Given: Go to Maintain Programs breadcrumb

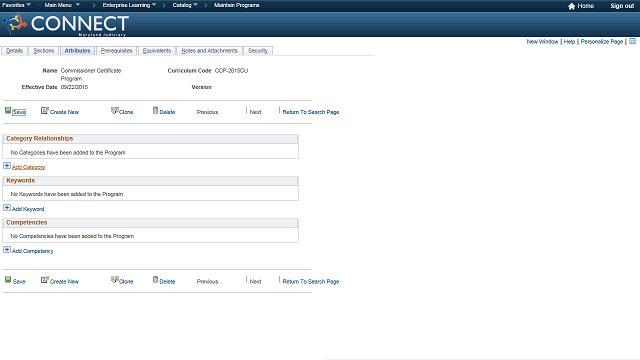Looking at the screenshot, I should pyautogui.click(x=236, y=5).
